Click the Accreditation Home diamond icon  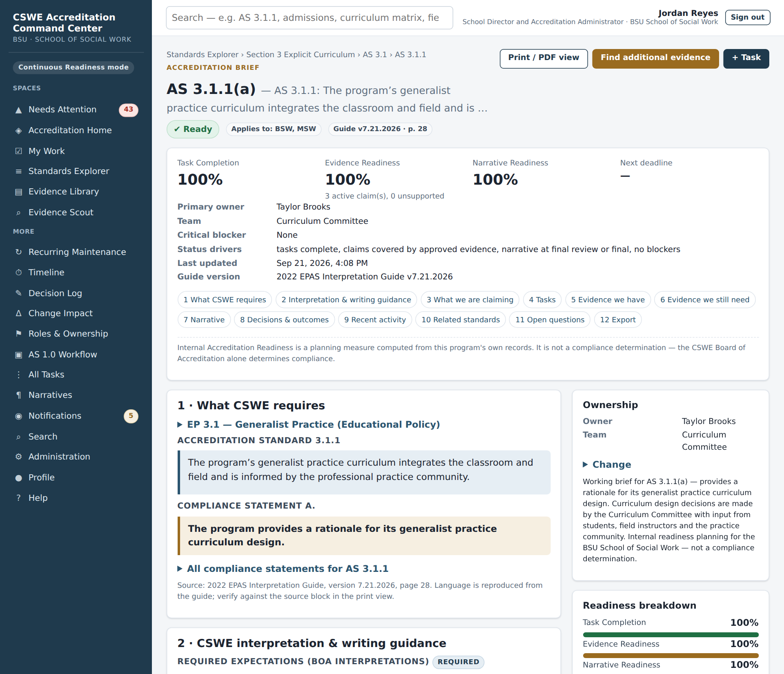tap(18, 131)
